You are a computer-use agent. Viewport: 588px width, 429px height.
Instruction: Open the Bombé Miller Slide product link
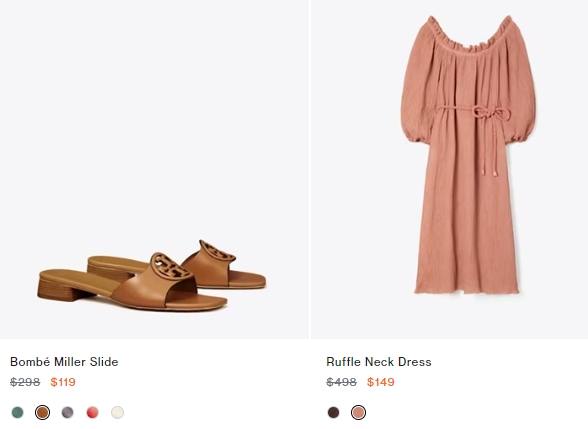(64, 362)
